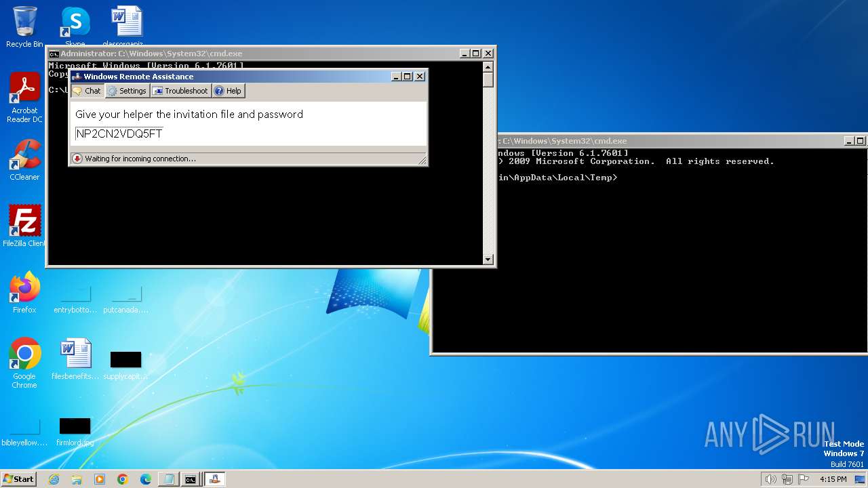Image resolution: width=868 pixels, height=488 pixels.
Task: Close the Windows Remote Assistance window
Action: click(x=420, y=77)
